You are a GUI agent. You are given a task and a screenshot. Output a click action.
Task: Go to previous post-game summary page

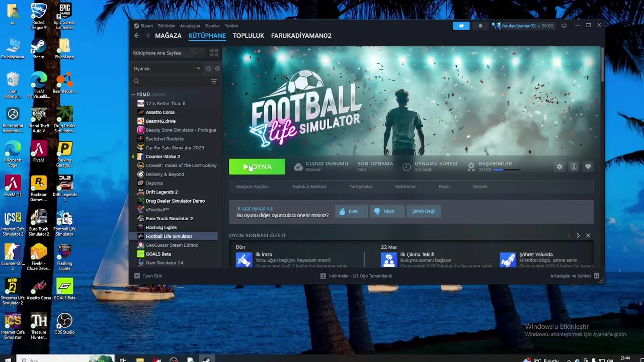[569, 235]
